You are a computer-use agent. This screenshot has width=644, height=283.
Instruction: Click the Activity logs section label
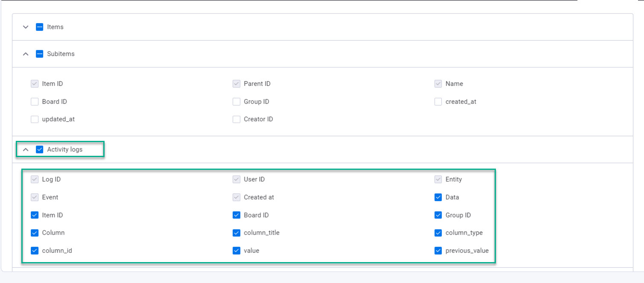coord(65,150)
